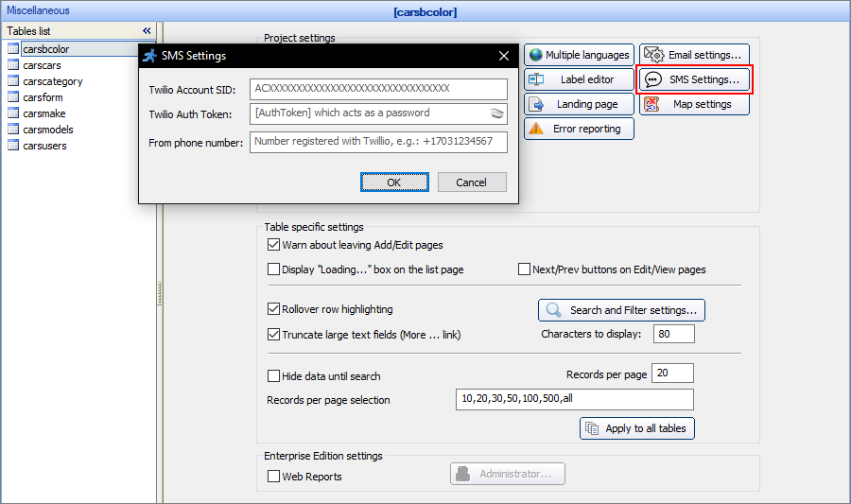
Task: Select the carsmake table
Action: (43, 113)
